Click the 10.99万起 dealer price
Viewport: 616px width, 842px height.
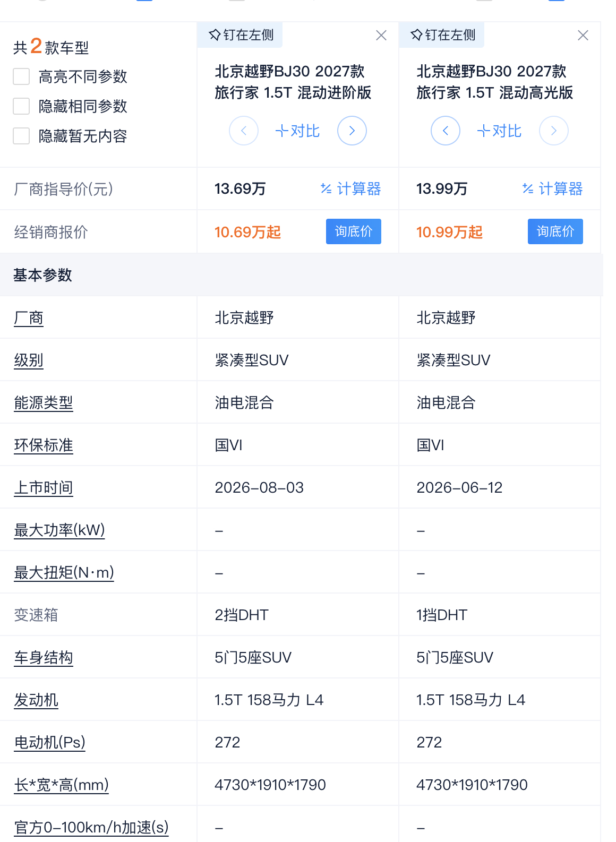(449, 232)
